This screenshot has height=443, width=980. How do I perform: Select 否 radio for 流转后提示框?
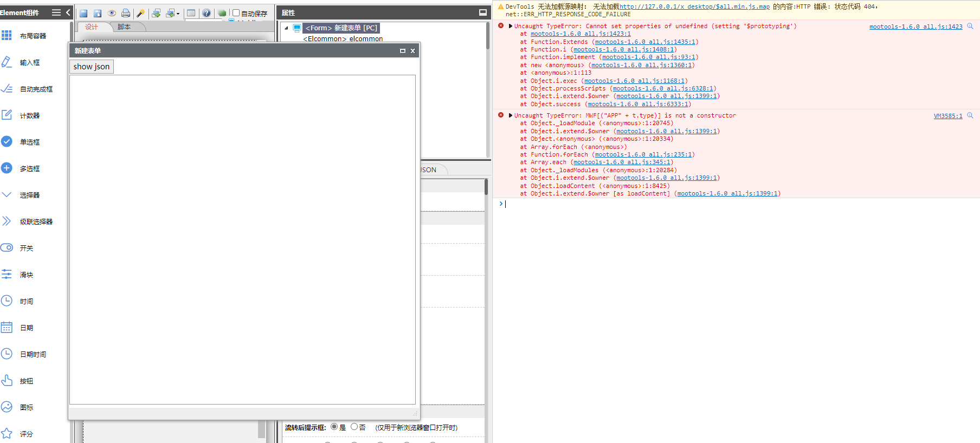[x=354, y=427]
